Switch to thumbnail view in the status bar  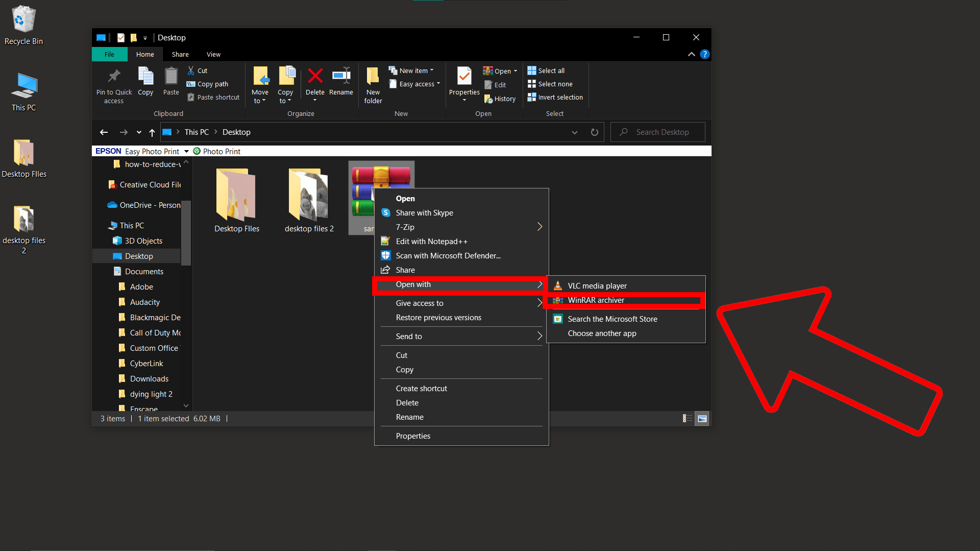[x=702, y=418]
